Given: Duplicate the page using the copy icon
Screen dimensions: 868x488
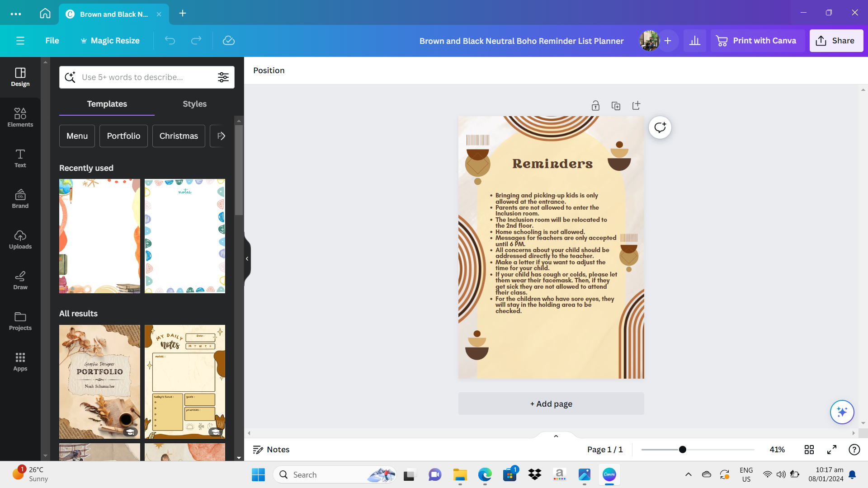Looking at the screenshot, I should point(616,106).
